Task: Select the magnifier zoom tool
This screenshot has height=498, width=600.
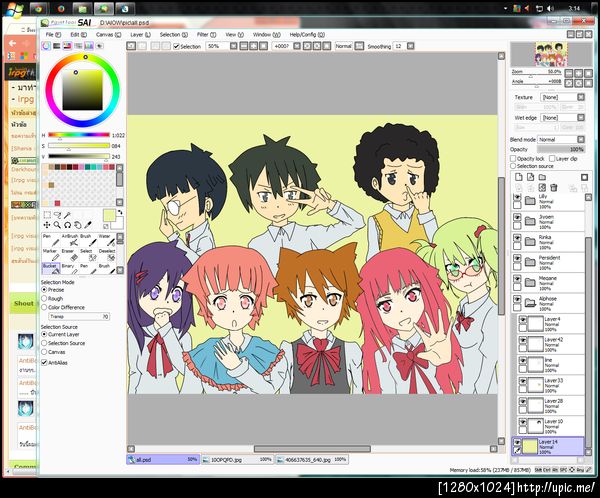Action: [57, 225]
